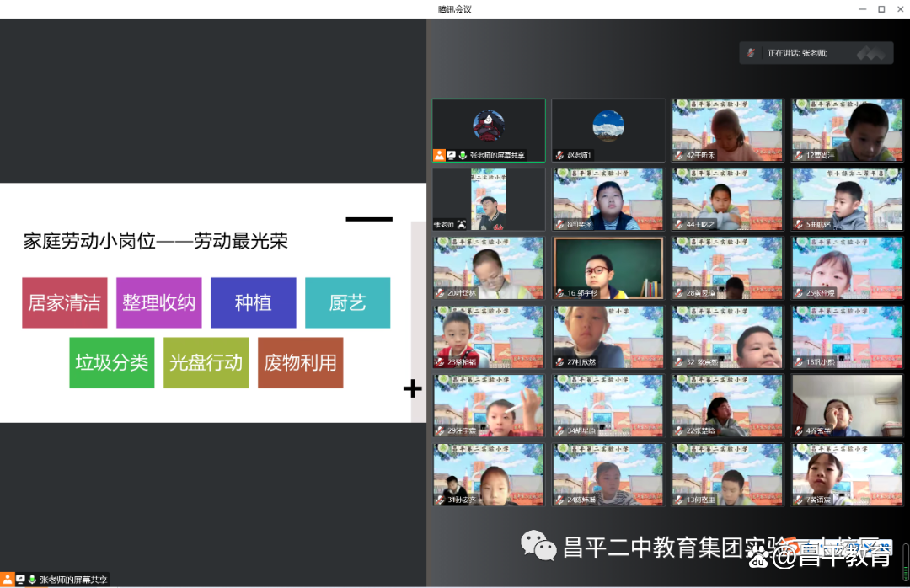Select the 赵老师1 avatar tile
910x588 pixels.
point(608,130)
